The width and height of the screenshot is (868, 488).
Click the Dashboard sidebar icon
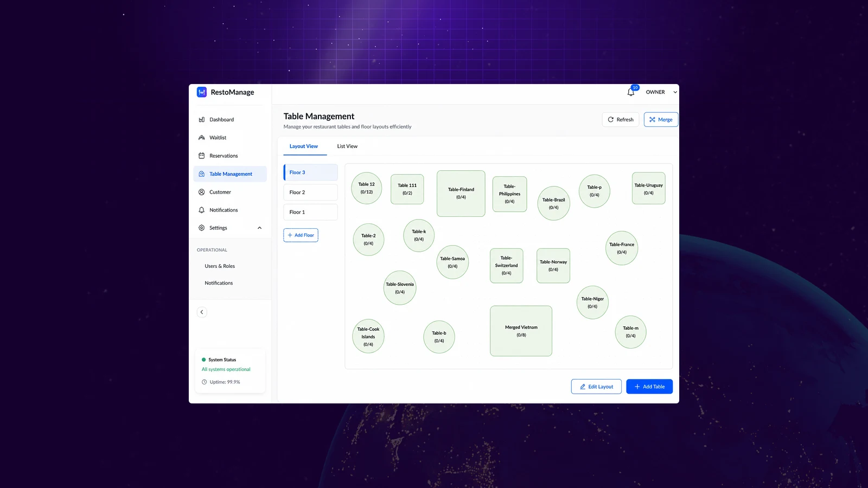pyautogui.click(x=202, y=120)
